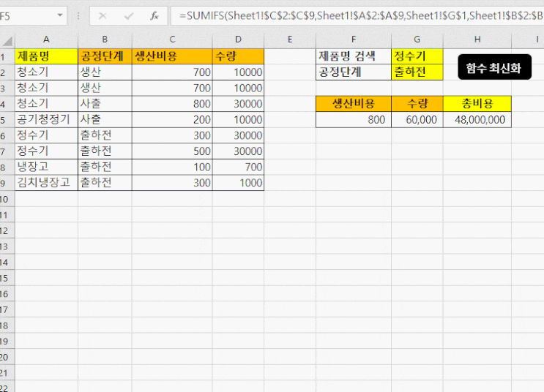This screenshot has height=392, width=544.
Task: Select column G header
Action: point(417,39)
